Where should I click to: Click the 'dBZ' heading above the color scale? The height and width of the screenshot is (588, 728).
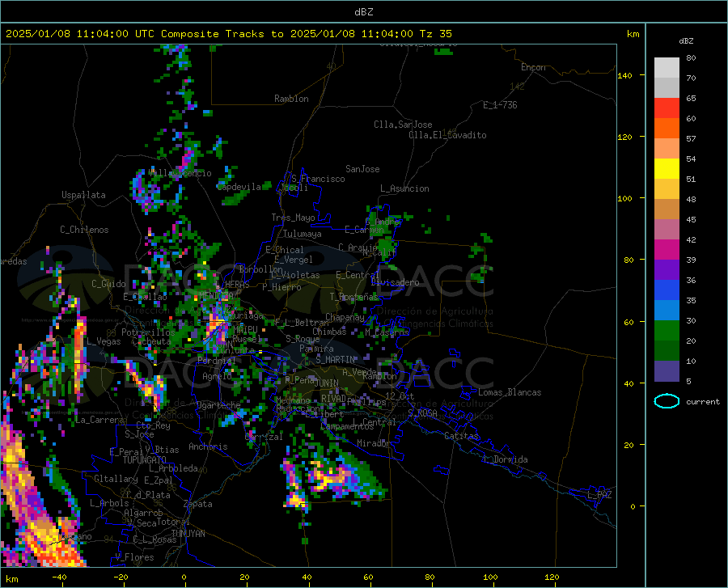[686, 40]
